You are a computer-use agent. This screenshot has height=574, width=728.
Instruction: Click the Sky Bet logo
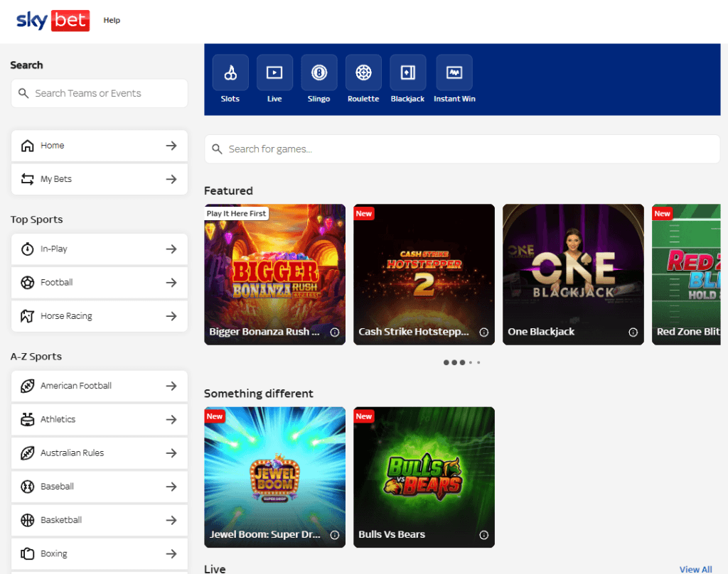pos(53,21)
